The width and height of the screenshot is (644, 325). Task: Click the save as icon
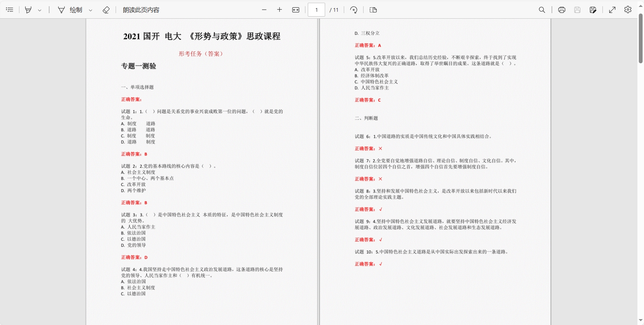pos(593,10)
